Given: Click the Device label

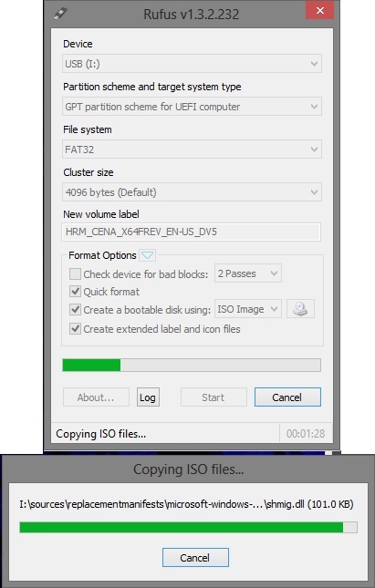Looking at the screenshot, I should coord(78,44).
